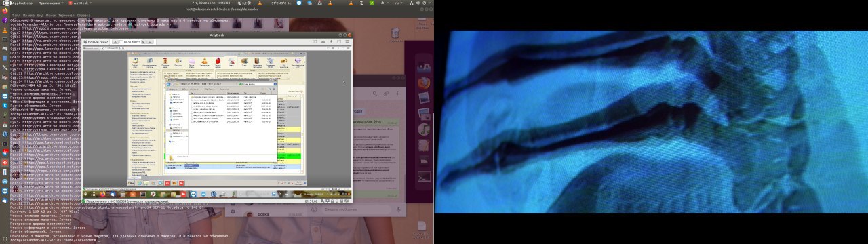Click the red icon in the remote application toolbar
The image size is (868, 244).
[x=218, y=61]
